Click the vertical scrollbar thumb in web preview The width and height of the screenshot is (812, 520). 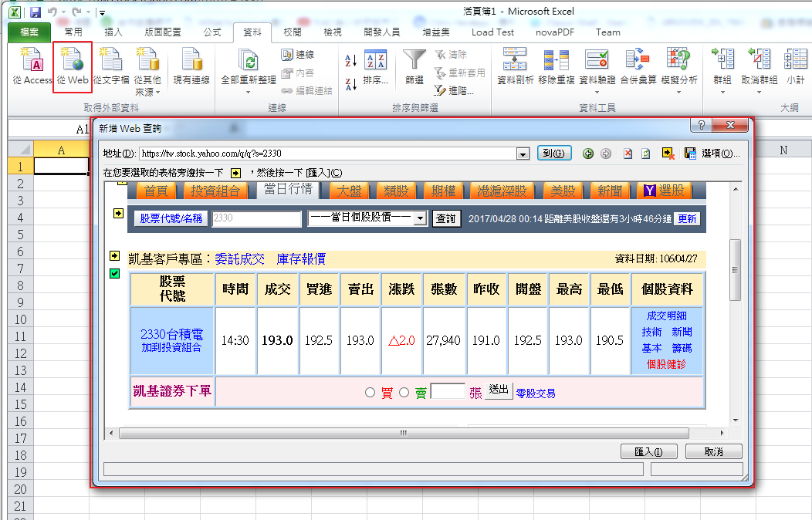(x=734, y=269)
